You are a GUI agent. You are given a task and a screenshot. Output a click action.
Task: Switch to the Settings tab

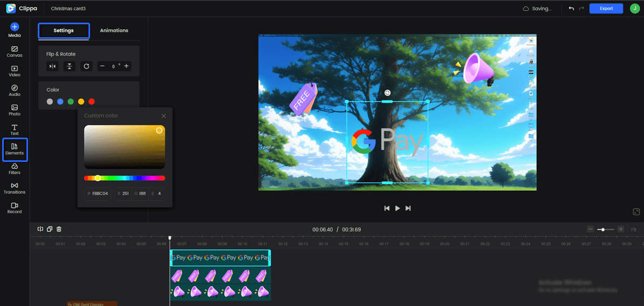[64, 31]
